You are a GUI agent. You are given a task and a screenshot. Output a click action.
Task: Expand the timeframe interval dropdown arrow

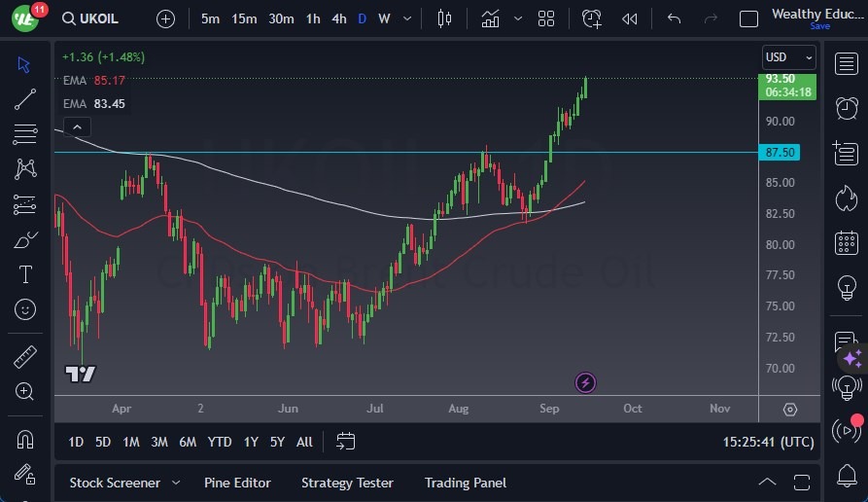pos(406,18)
